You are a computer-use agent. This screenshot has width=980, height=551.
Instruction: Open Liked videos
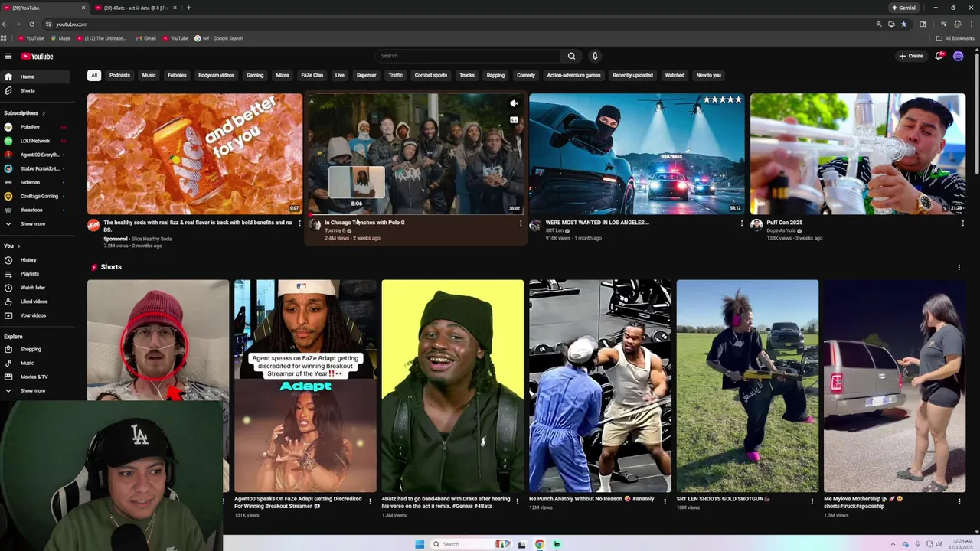point(35,302)
